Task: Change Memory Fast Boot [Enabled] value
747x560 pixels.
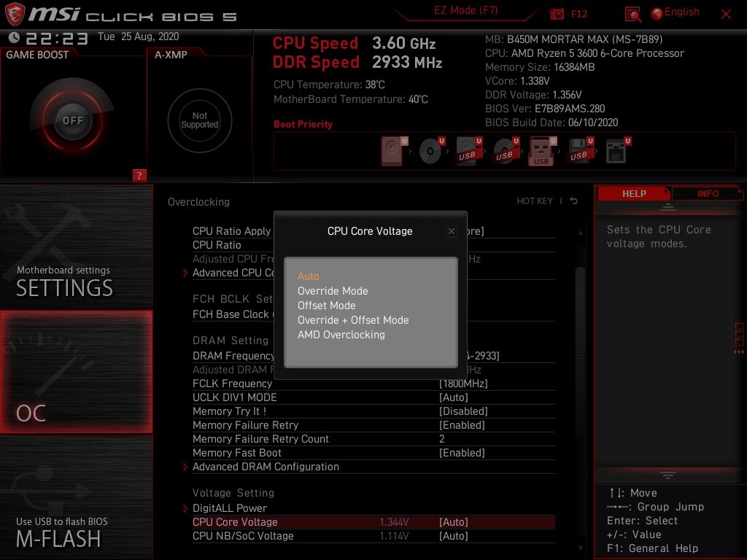Action: 462,452
